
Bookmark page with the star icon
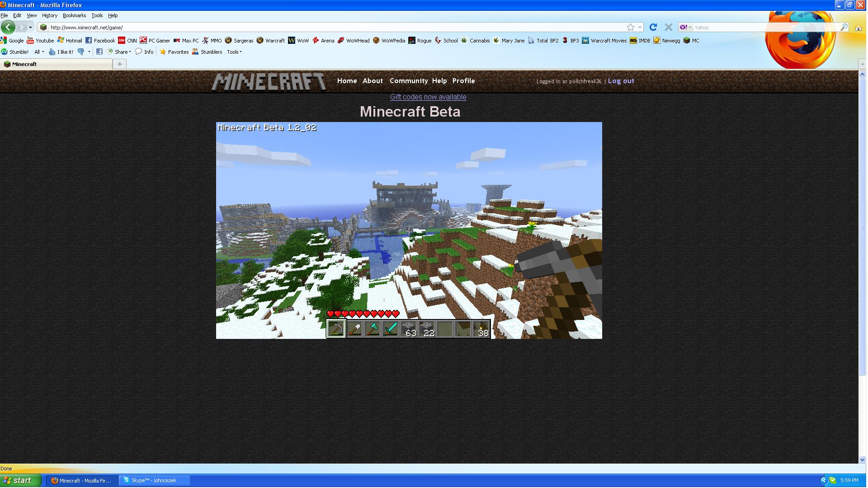coord(630,28)
